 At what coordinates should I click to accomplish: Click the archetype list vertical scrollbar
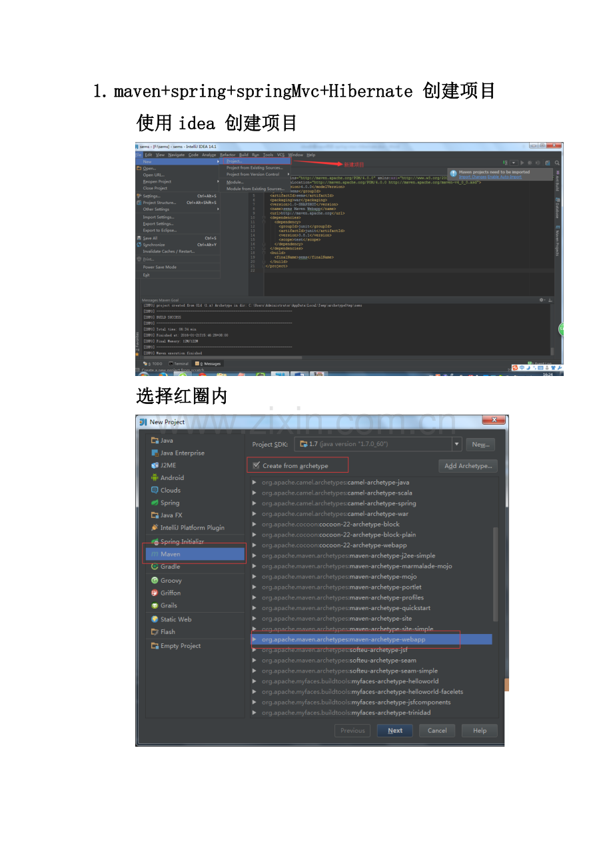pos(495,573)
